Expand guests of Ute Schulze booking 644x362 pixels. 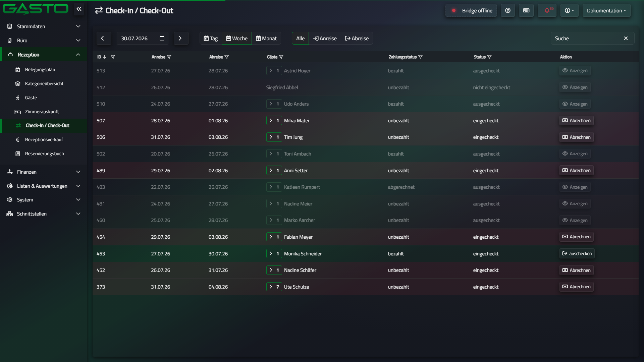(x=274, y=287)
